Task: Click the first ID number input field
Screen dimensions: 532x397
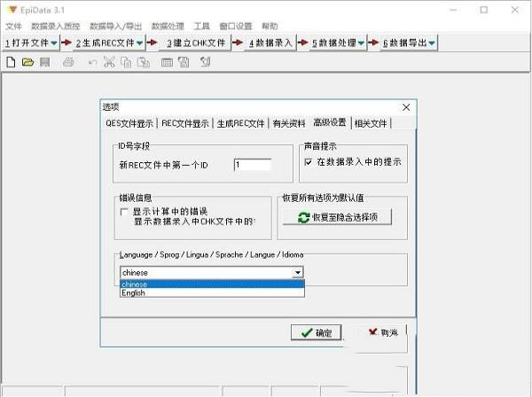Action: point(253,165)
